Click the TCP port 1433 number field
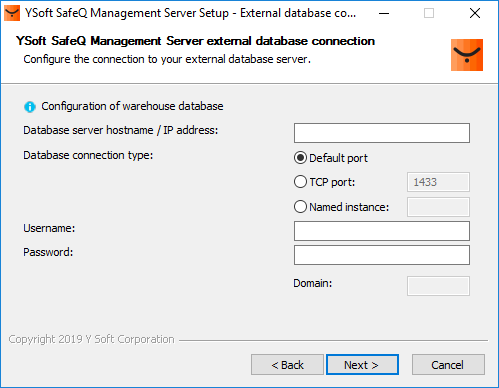The height and width of the screenshot is (388, 499). tap(438, 182)
